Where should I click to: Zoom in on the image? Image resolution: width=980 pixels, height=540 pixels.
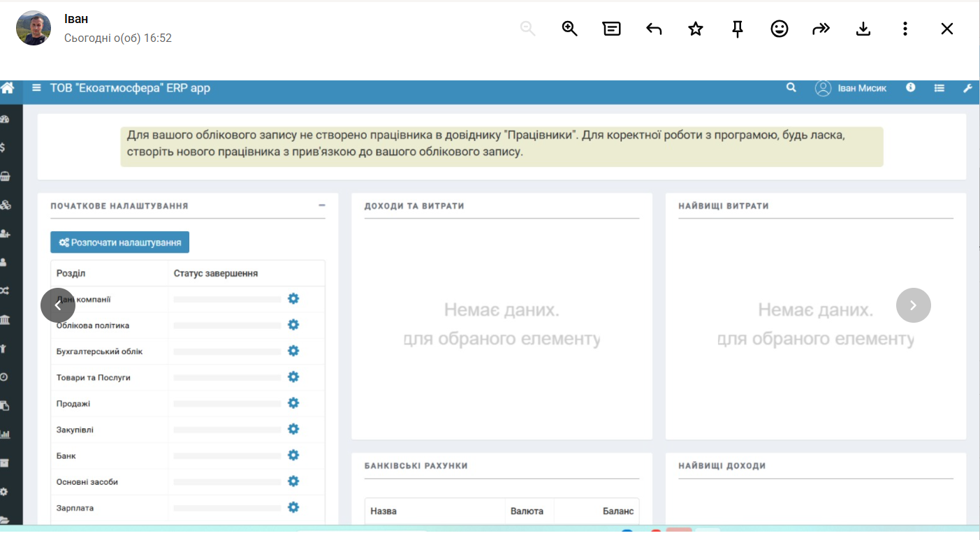(570, 29)
